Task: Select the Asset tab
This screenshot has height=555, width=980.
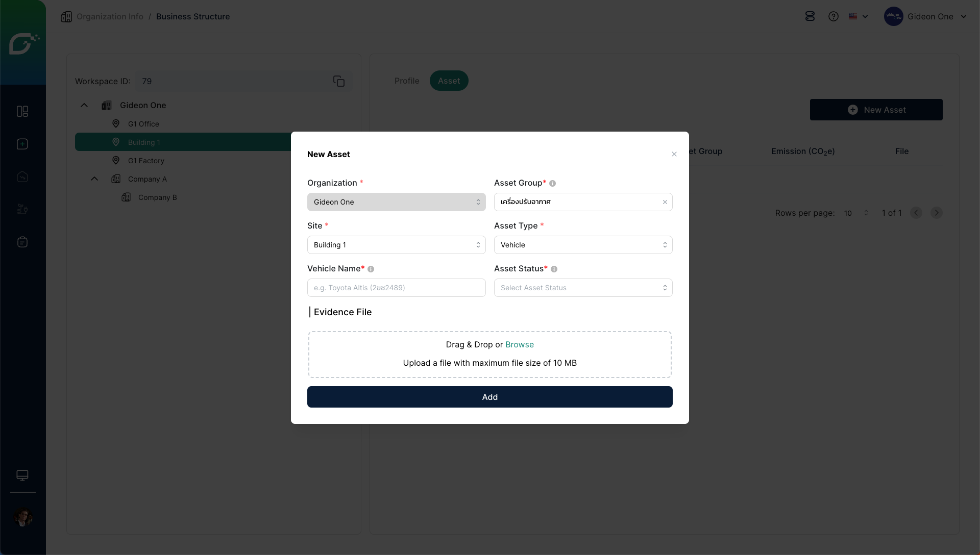Action: [449, 81]
